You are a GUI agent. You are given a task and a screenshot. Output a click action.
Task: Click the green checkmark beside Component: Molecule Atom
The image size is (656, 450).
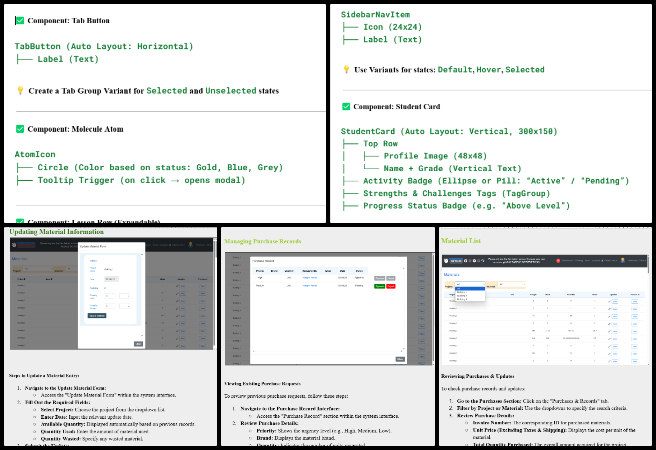pos(20,129)
